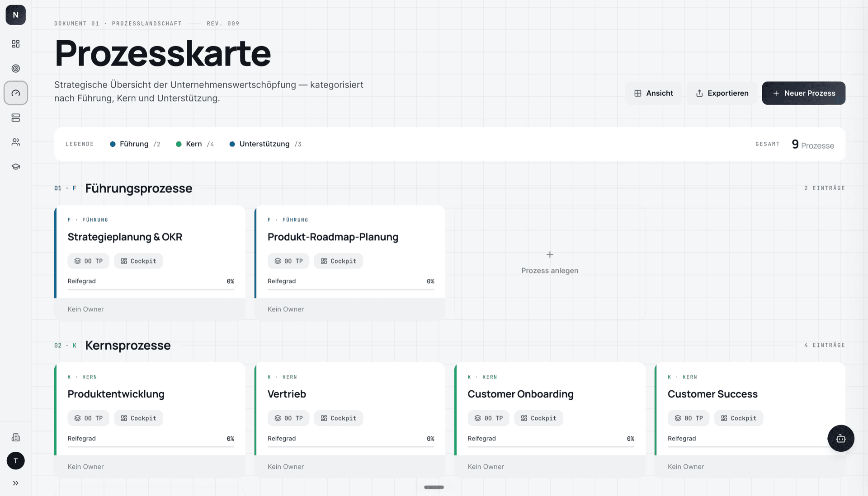Expand the sidebar with double chevron
The height and width of the screenshot is (496, 868).
16,483
